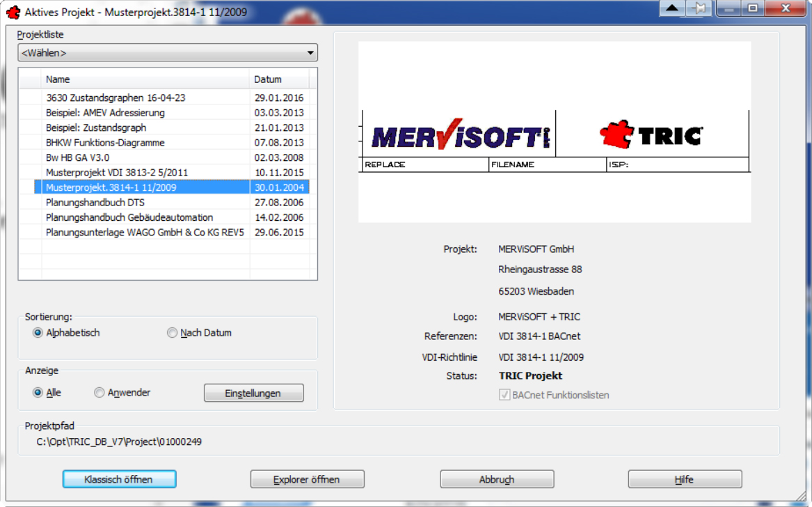
Task: Select project Planungshandbuch DTS
Action: (x=95, y=202)
